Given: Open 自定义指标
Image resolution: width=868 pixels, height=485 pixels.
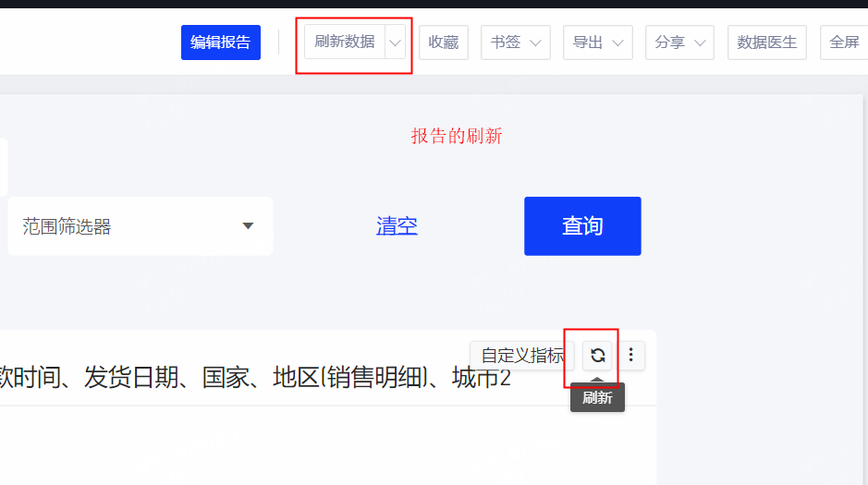Looking at the screenshot, I should (x=522, y=355).
